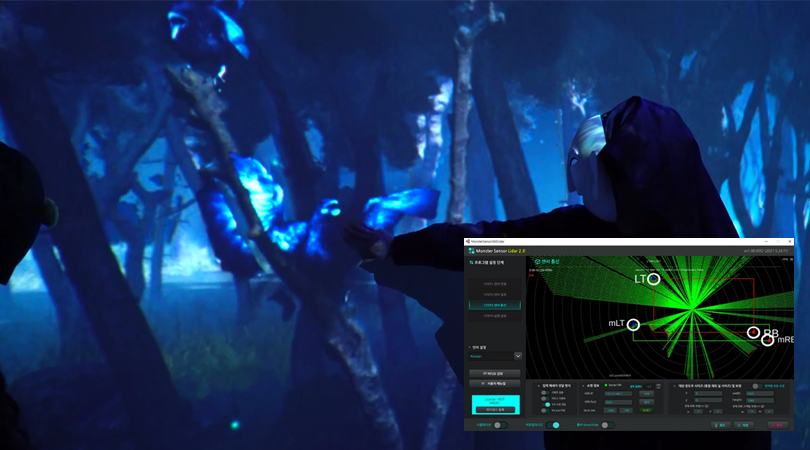Open the STEP1 setup stage
The height and width of the screenshot is (450, 810).
point(495,284)
